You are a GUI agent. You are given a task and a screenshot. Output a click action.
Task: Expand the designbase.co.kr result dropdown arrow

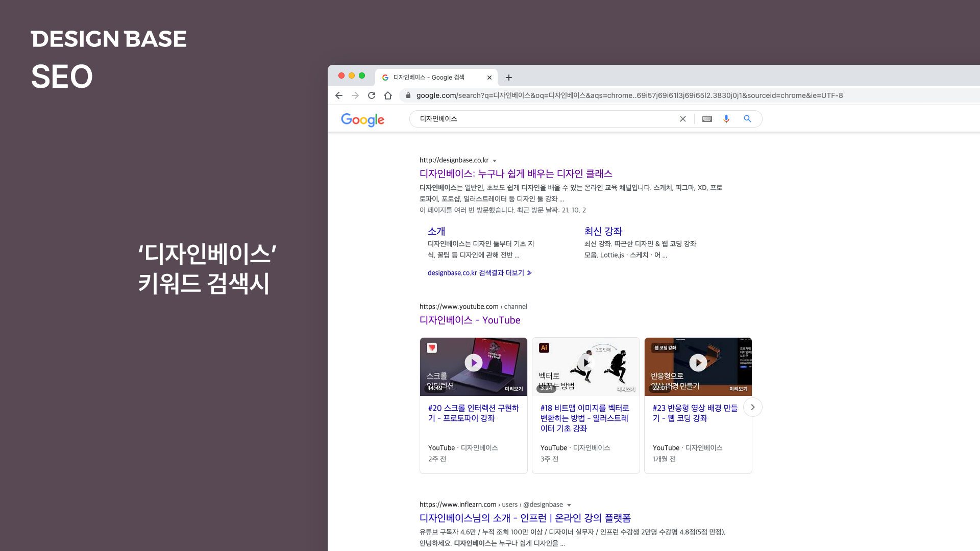(494, 161)
